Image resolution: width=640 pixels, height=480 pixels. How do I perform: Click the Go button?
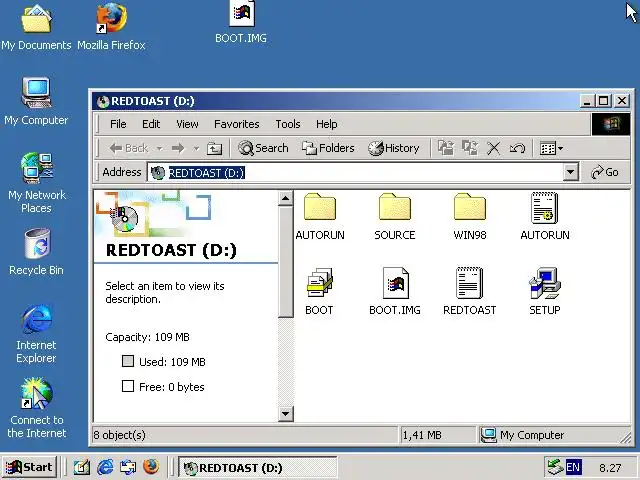pyautogui.click(x=605, y=172)
